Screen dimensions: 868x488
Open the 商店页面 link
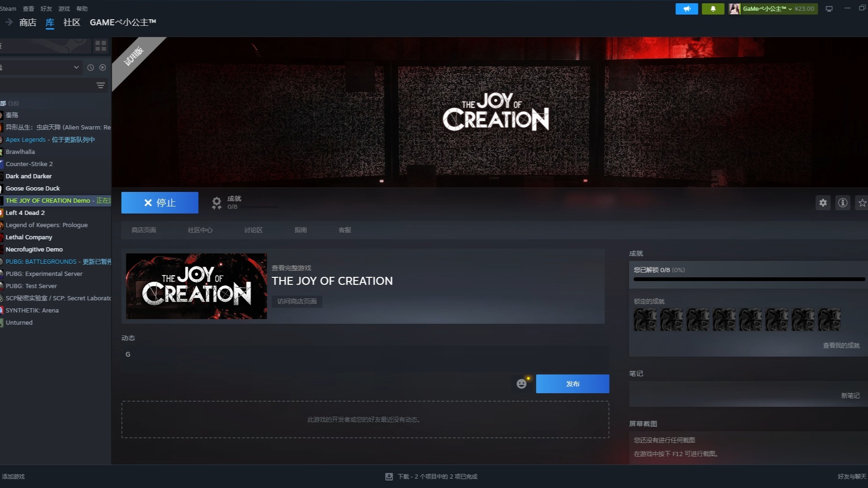click(x=144, y=230)
